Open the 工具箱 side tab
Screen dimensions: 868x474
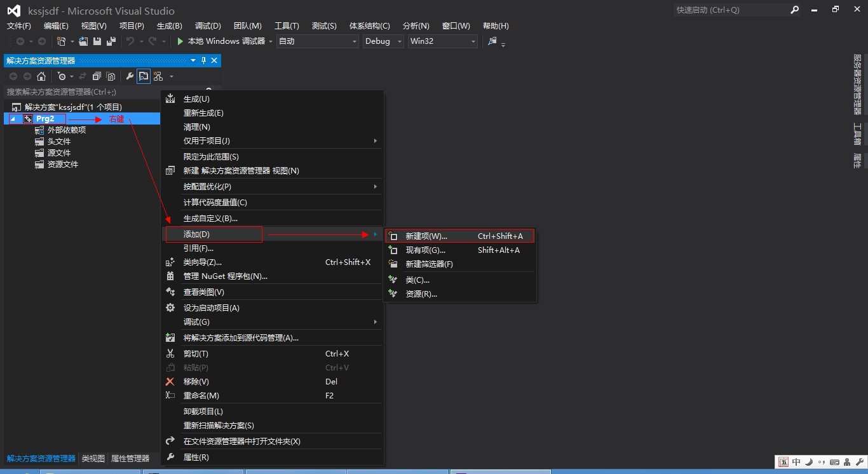tap(857, 134)
